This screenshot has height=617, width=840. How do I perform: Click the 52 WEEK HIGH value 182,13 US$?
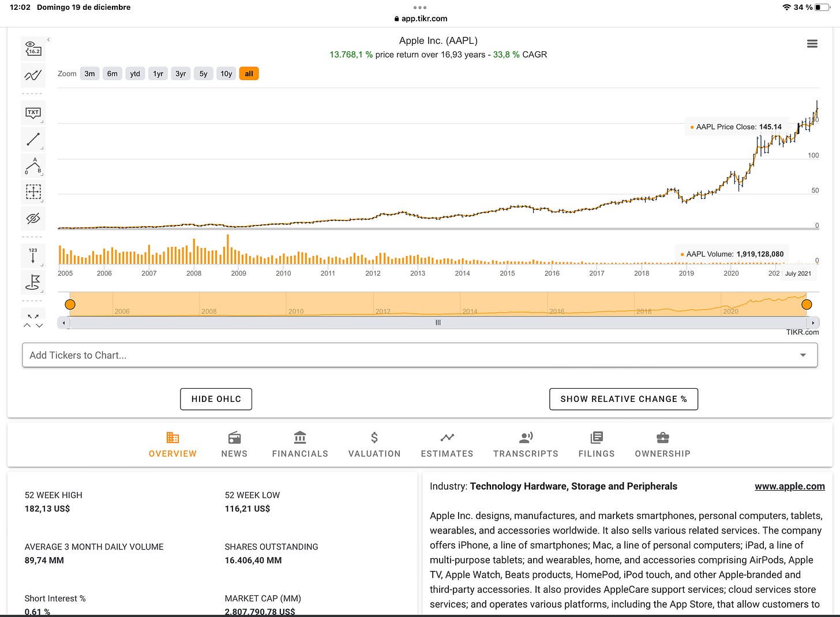47,509
